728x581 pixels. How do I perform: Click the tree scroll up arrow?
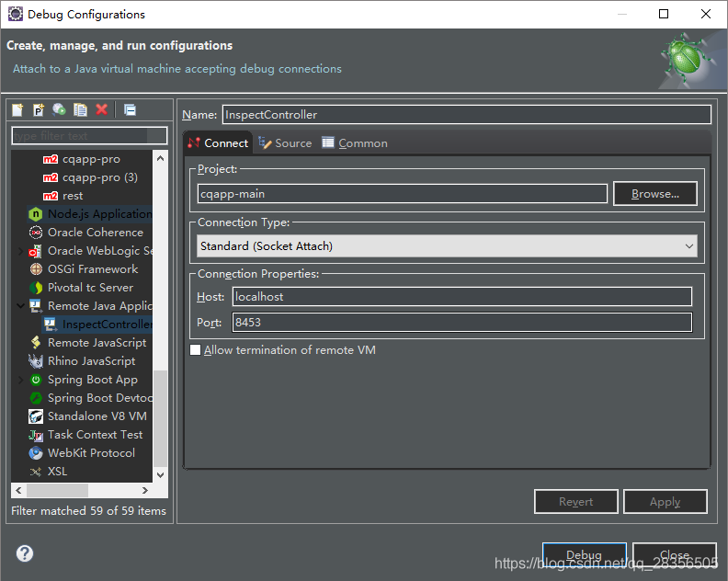pyautogui.click(x=160, y=158)
